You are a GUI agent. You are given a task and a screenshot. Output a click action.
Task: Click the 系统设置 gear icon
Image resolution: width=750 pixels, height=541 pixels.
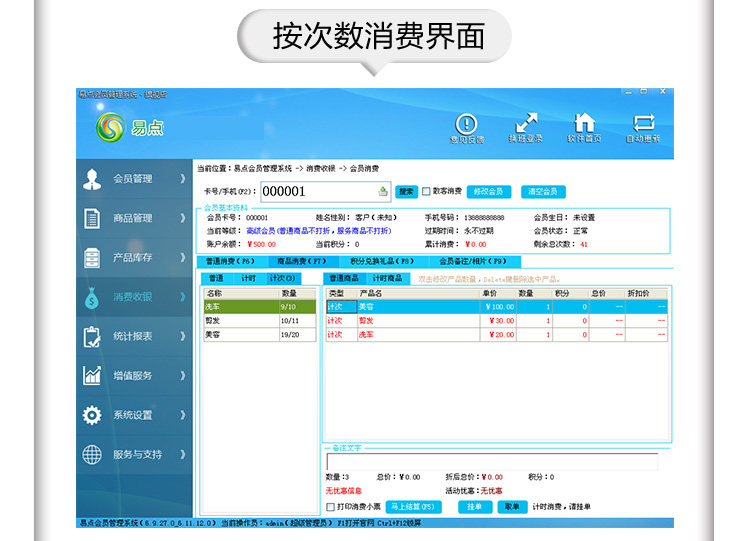(92, 415)
